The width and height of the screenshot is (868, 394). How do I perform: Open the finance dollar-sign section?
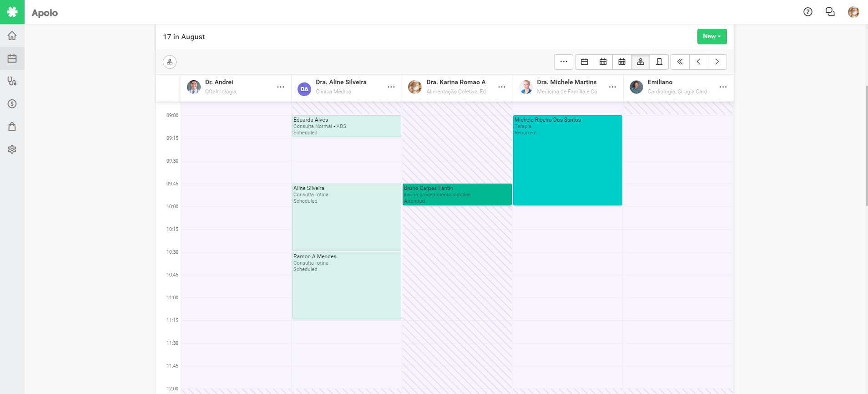12,104
